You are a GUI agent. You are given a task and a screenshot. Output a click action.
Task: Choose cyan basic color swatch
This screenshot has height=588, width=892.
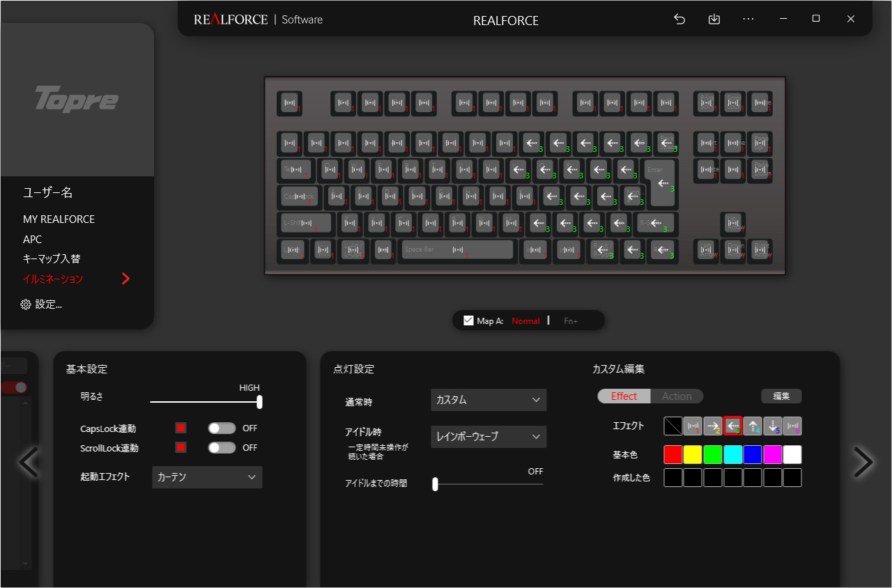point(732,455)
